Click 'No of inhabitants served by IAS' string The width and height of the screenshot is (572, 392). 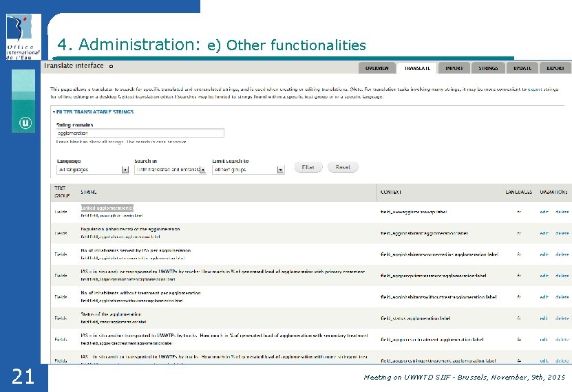point(136,250)
